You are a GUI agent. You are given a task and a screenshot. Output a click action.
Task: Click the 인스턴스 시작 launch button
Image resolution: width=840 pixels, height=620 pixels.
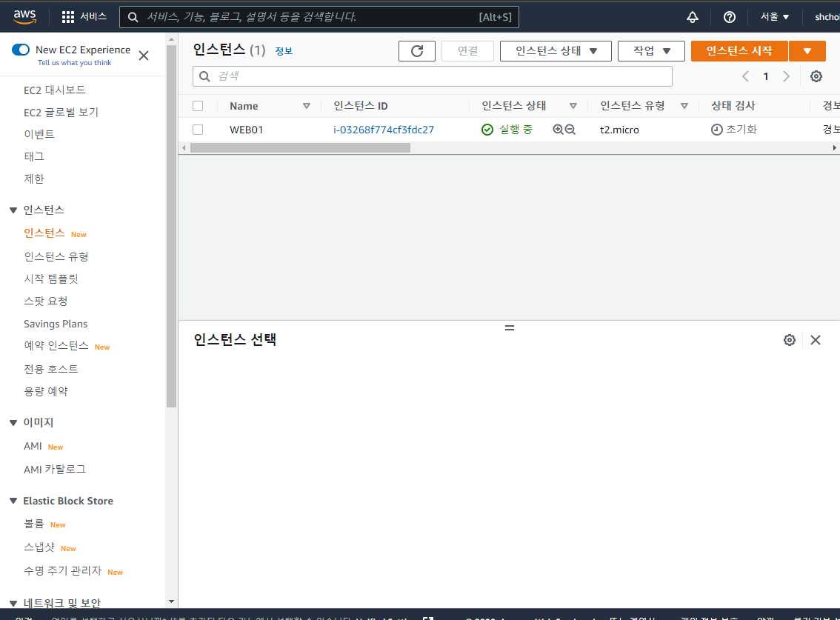739,51
